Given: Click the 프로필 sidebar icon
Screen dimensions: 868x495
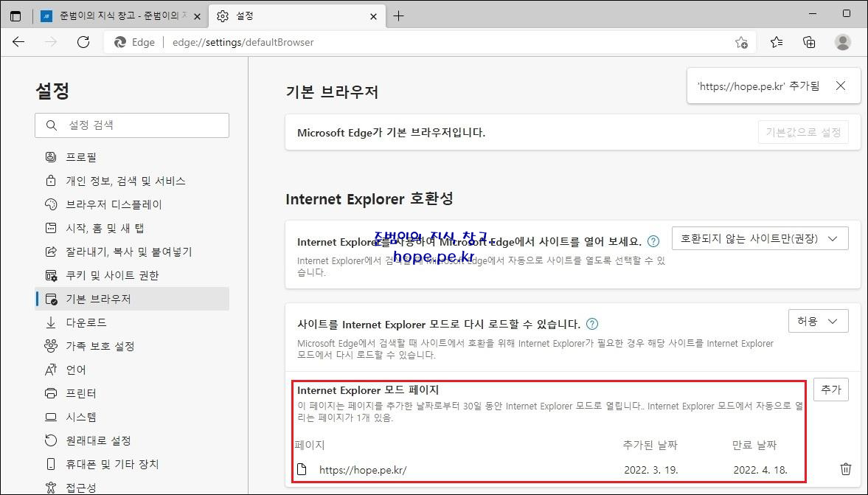Looking at the screenshot, I should pos(50,157).
